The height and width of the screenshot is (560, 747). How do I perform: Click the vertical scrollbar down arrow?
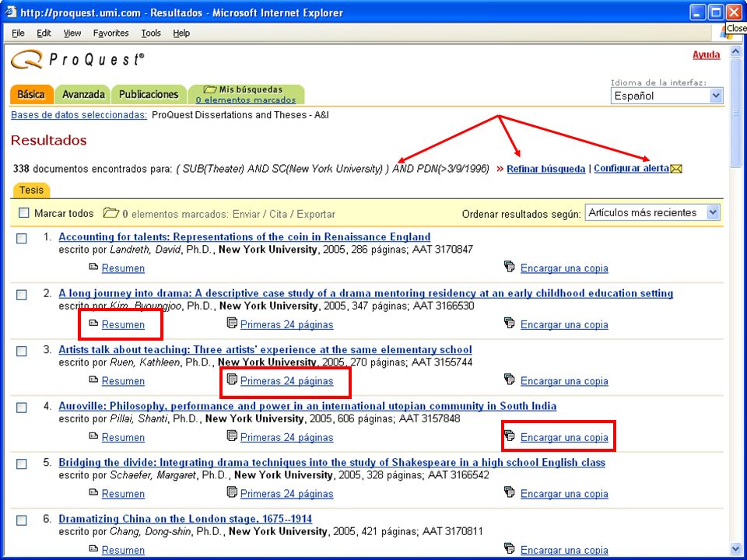[735, 550]
